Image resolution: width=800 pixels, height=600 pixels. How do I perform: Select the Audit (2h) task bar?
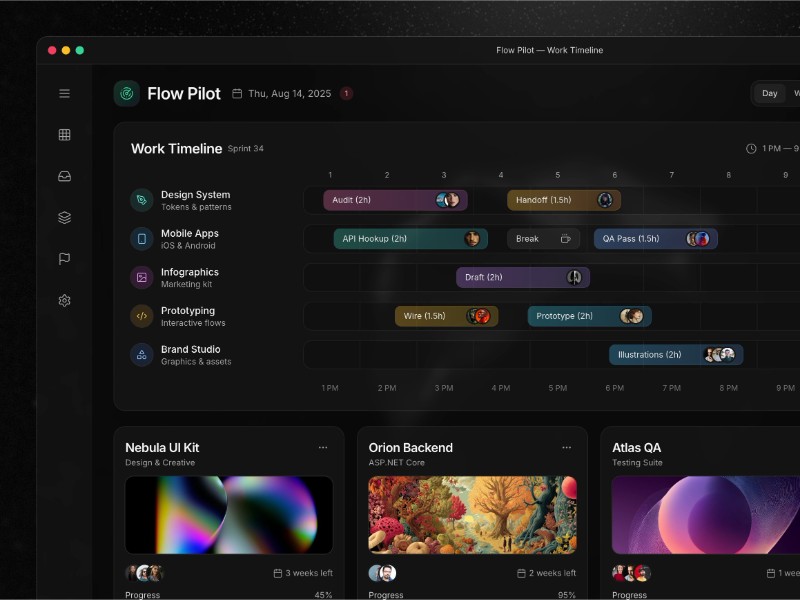[x=395, y=200]
